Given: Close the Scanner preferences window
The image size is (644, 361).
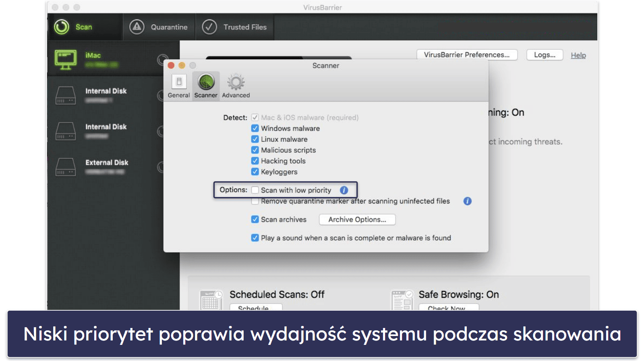Looking at the screenshot, I should pyautogui.click(x=171, y=65).
